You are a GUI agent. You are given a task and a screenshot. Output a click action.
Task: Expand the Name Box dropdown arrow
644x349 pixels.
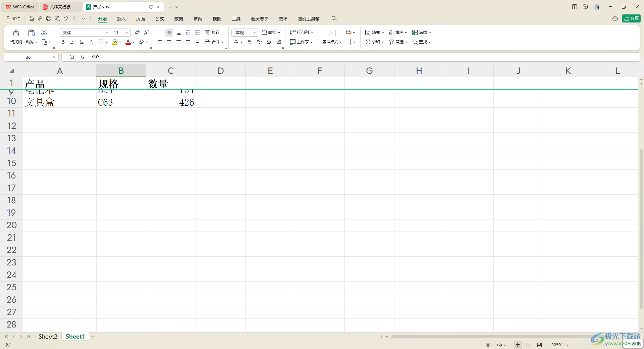(x=54, y=57)
